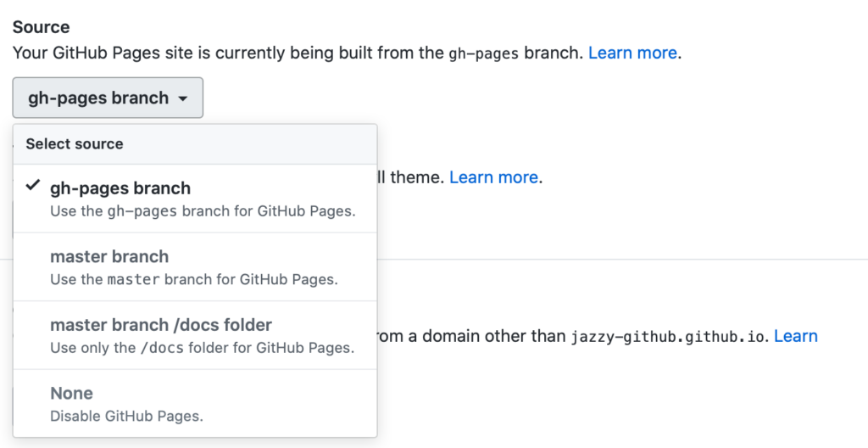The width and height of the screenshot is (868, 448).
Task: Click the gh-pages code text in the description sentence
Action: [x=484, y=53]
